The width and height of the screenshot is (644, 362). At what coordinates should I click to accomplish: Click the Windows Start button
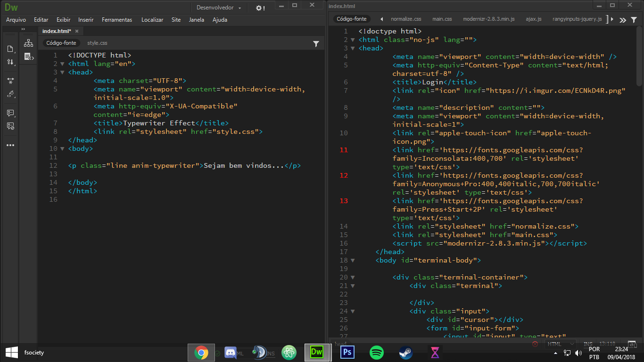coord(11,352)
